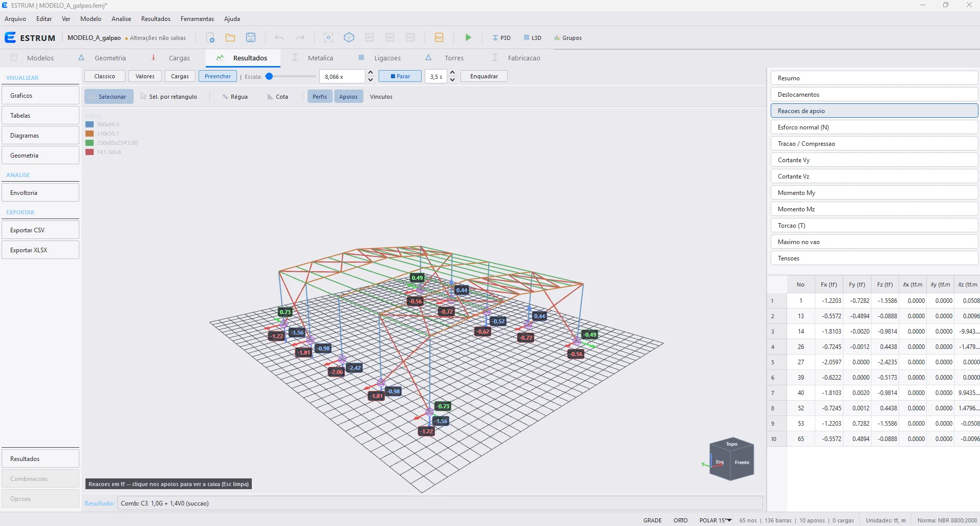This screenshot has width=980, height=526.
Task: Switch to the XZ plane view
Action: tap(390, 37)
